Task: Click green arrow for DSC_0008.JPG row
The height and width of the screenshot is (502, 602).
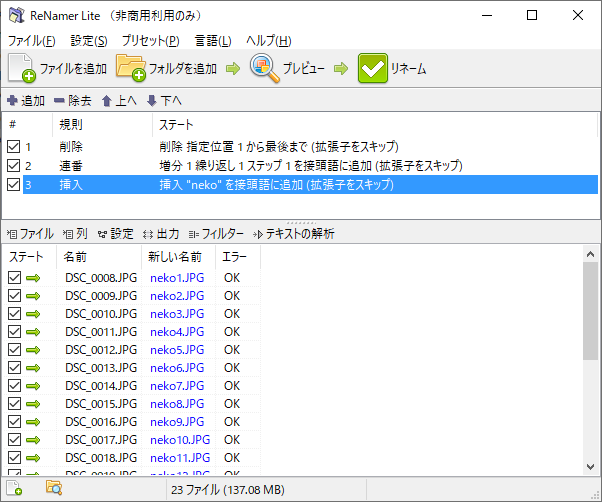Action: [33, 278]
